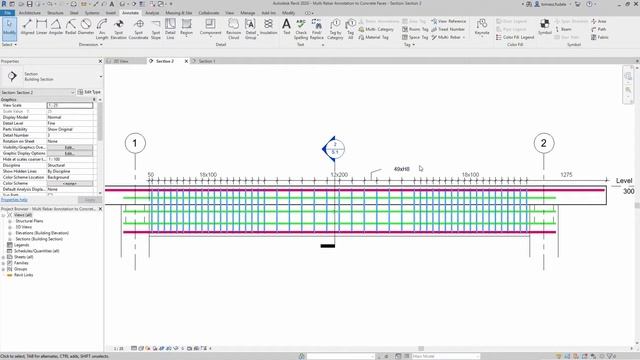Select the Symbol tool

pos(545,27)
